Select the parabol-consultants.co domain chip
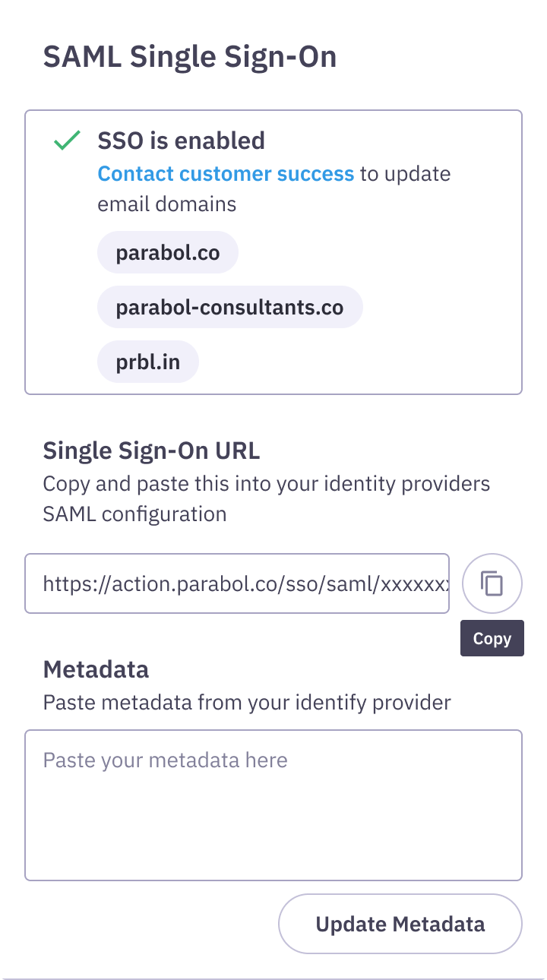The height and width of the screenshot is (980, 547). coord(229,307)
